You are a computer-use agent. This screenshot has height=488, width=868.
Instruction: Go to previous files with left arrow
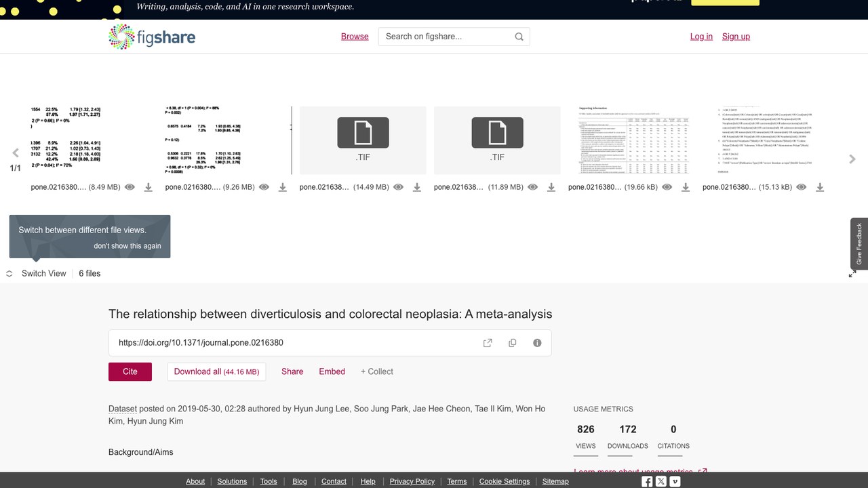tap(16, 153)
